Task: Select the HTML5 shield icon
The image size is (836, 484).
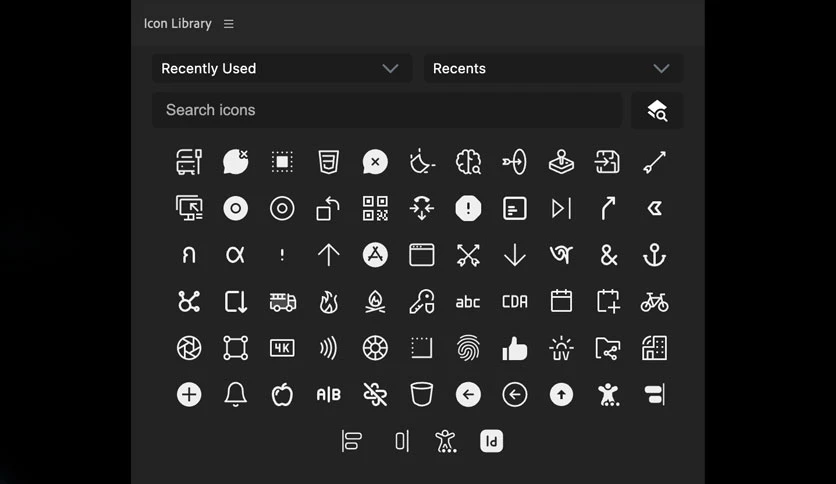Action: coord(328,162)
